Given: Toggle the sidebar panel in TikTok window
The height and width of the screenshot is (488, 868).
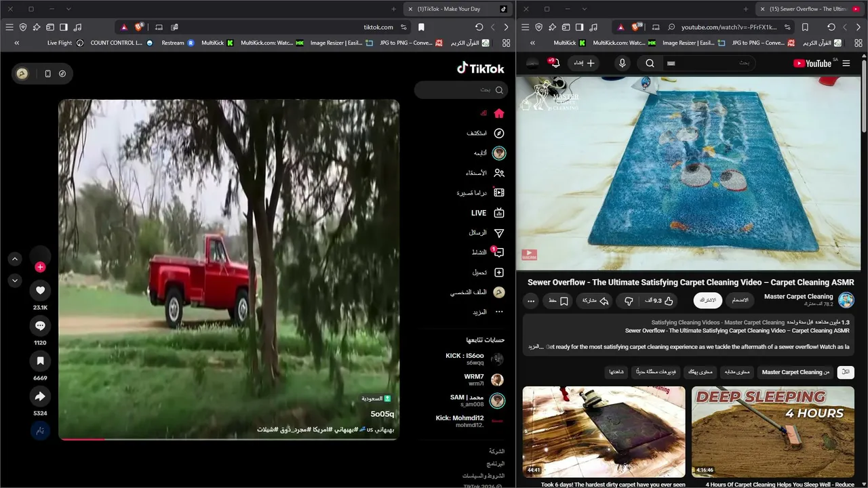Looking at the screenshot, I should [x=63, y=27].
